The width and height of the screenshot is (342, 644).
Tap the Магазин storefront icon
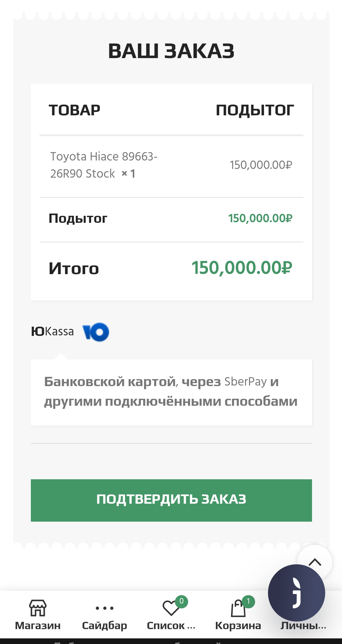[38, 608]
